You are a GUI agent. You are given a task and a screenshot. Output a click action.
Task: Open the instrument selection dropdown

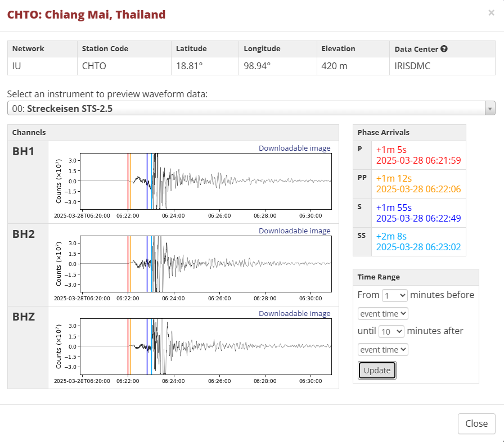251,109
